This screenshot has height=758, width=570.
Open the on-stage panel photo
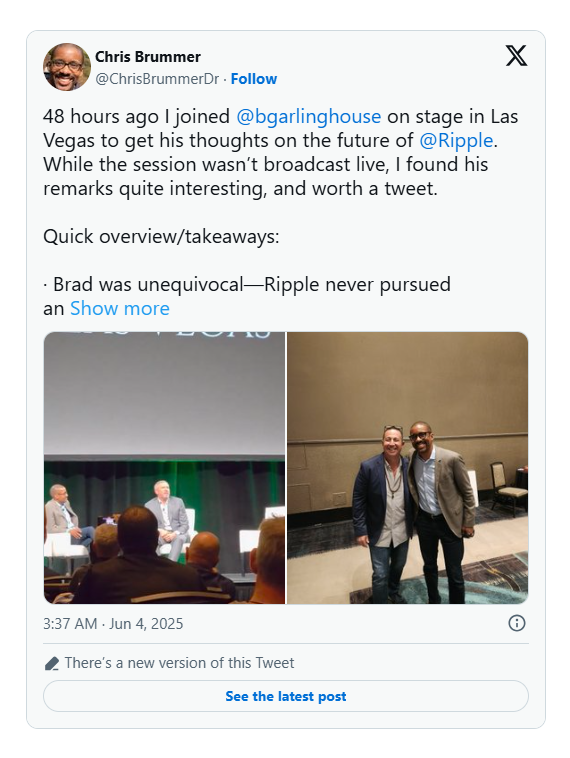point(164,468)
